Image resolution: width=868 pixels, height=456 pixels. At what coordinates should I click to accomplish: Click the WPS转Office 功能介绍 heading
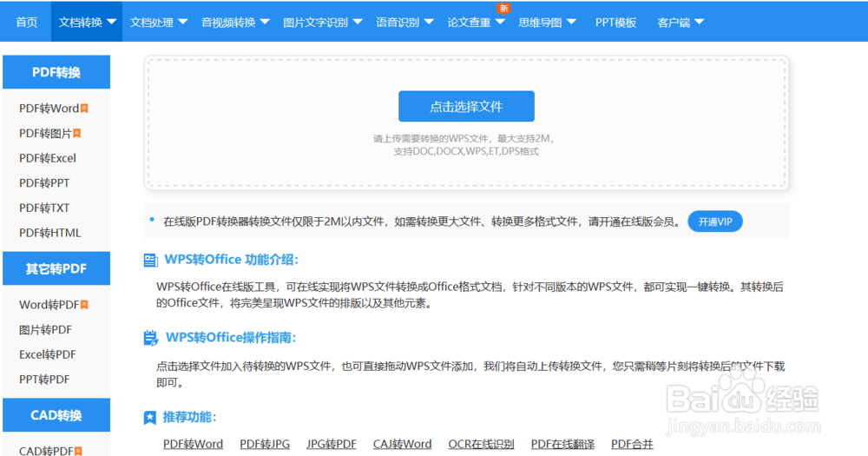pyautogui.click(x=232, y=260)
